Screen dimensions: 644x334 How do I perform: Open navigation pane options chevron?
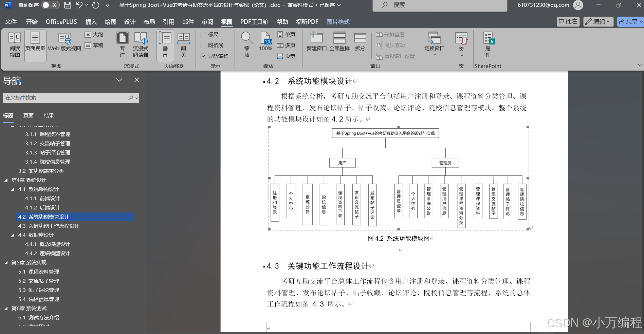pyautogui.click(x=119, y=80)
